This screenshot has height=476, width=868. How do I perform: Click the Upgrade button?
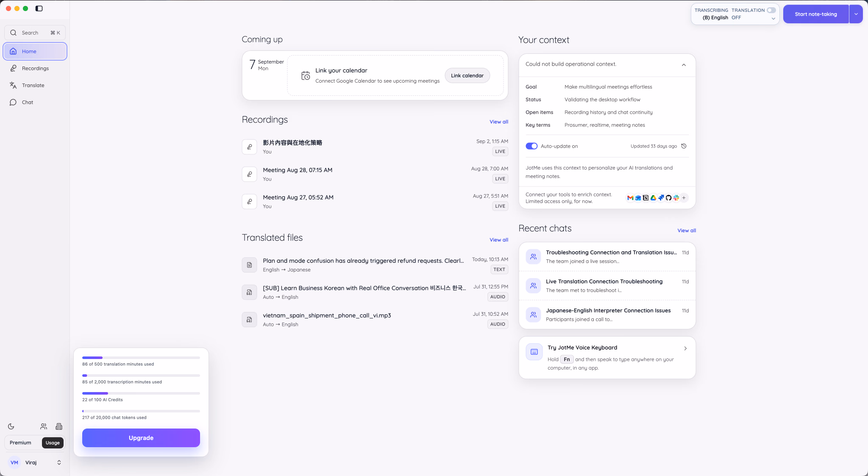tap(141, 438)
